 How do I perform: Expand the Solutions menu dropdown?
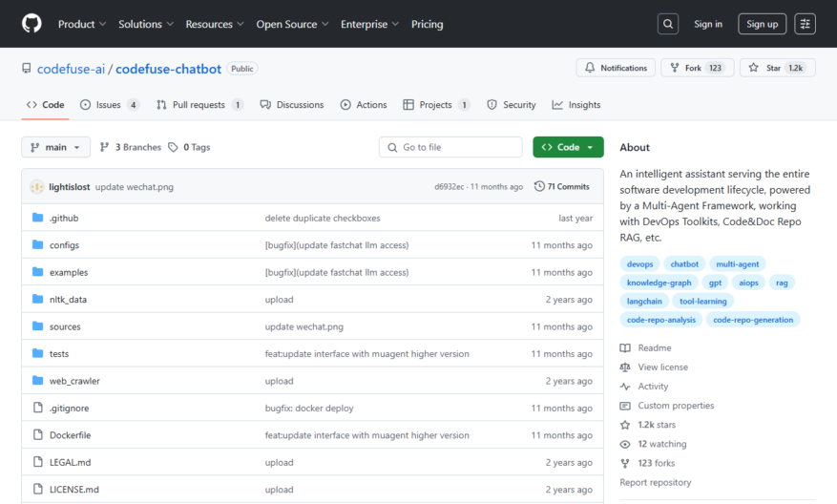(x=146, y=24)
